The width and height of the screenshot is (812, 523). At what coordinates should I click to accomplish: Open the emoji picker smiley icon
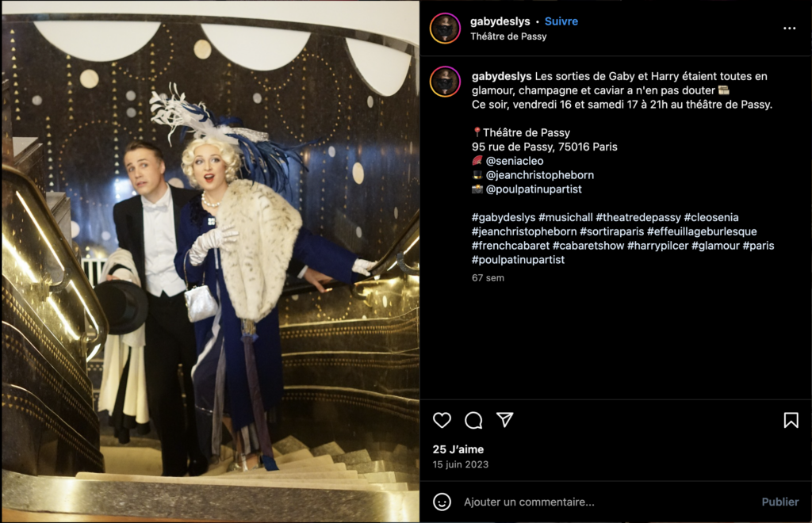[442, 502]
